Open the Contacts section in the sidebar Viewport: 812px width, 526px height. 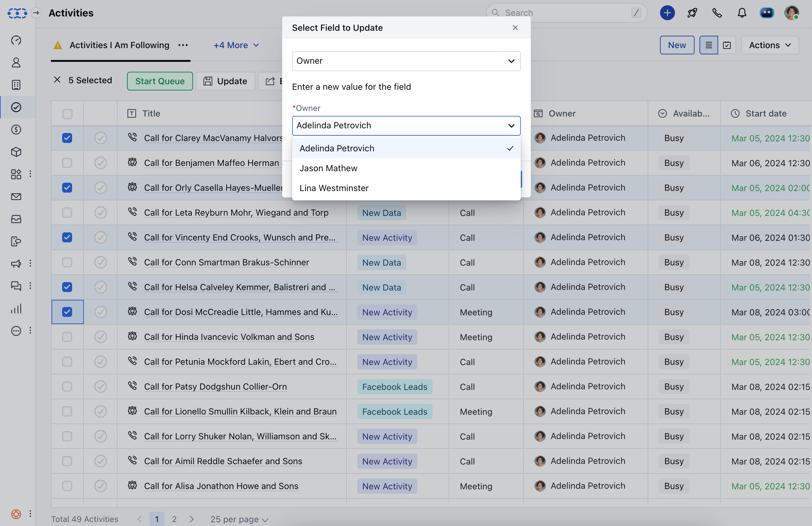16,62
